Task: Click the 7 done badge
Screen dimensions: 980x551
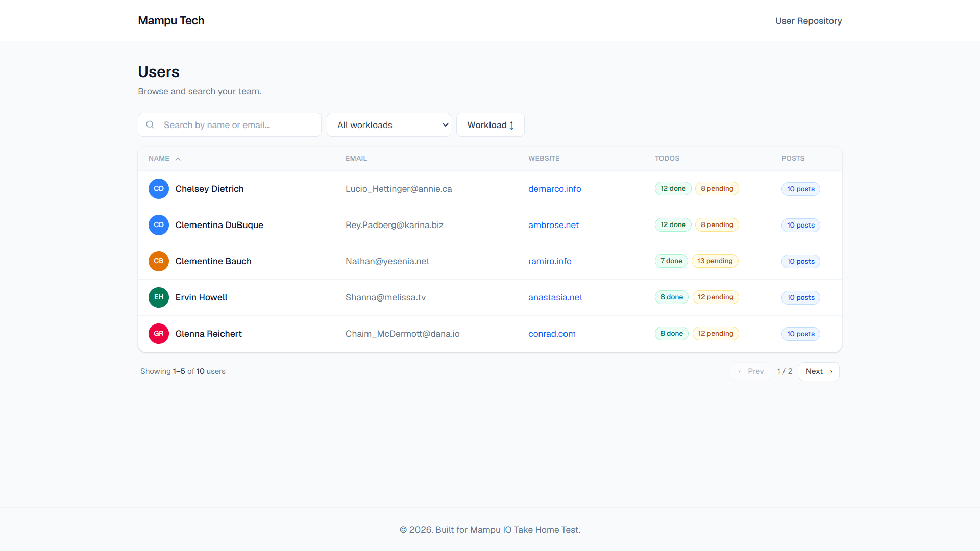Action: coord(671,261)
